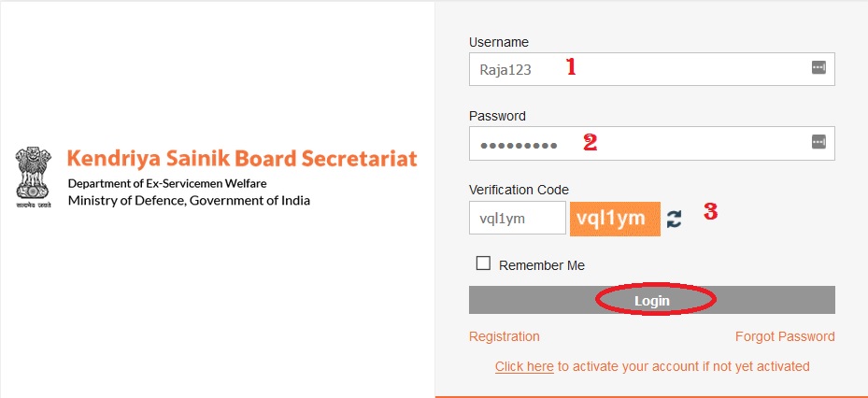868x398 pixels.
Task: Click the Remember Me label text
Action: 541,265
